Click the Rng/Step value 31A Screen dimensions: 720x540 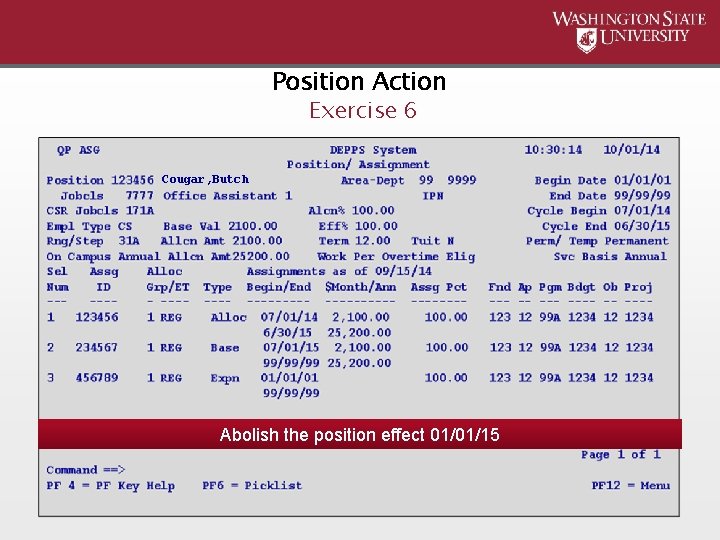point(129,241)
